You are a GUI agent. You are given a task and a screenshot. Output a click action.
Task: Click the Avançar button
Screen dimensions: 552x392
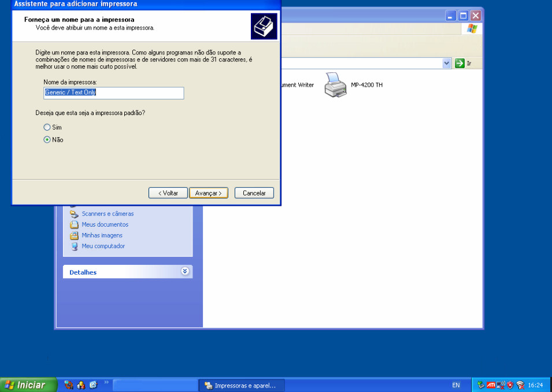coord(209,193)
